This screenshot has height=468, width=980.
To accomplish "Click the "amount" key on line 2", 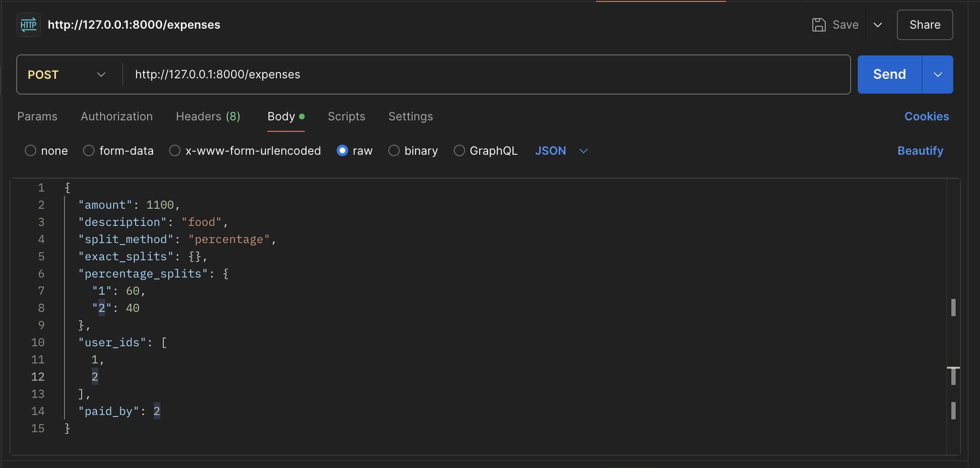I will pyautogui.click(x=106, y=205).
